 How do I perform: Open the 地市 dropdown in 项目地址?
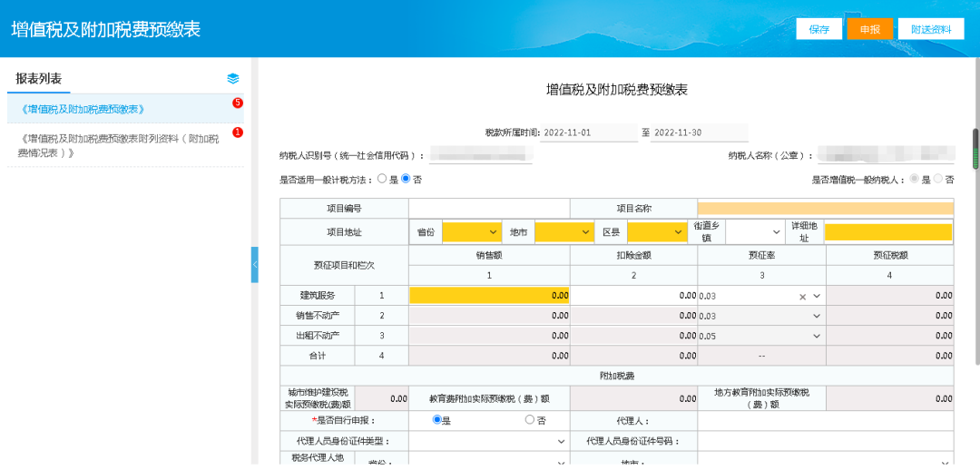click(x=563, y=232)
